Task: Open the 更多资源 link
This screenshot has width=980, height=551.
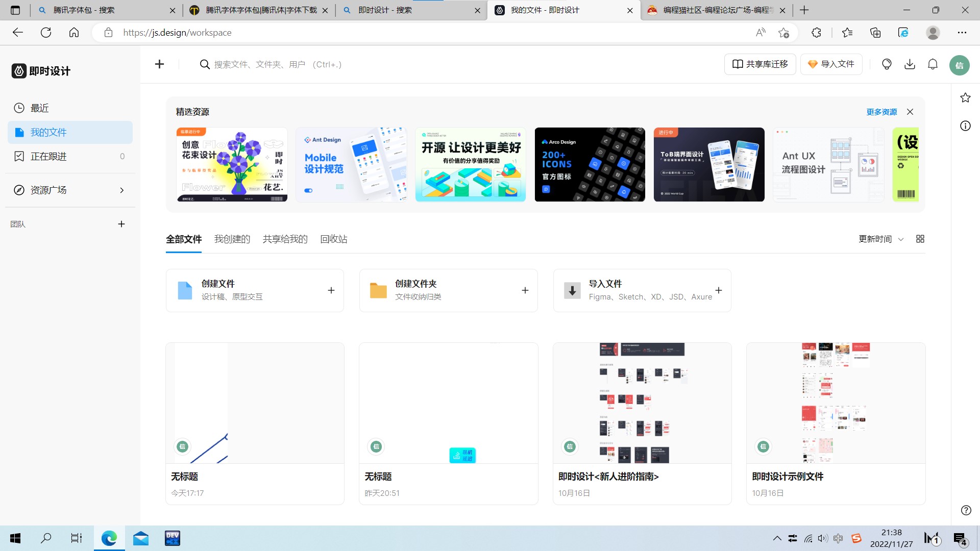Action: 881,112
